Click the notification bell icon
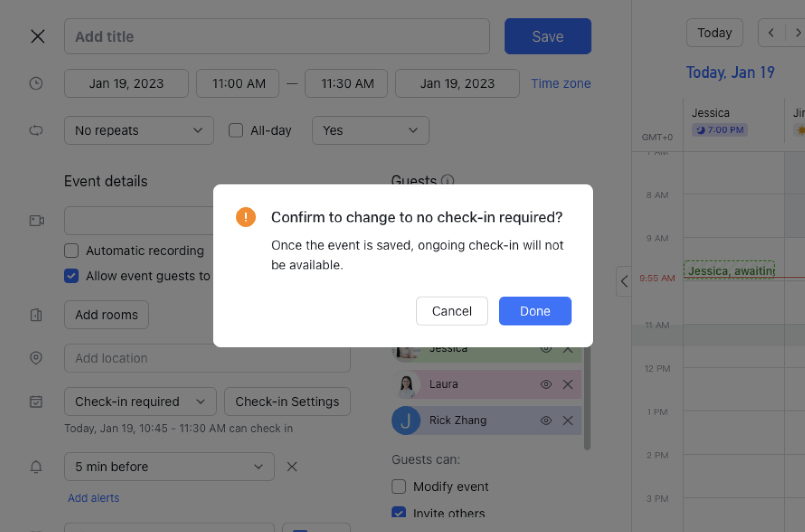Image resolution: width=805 pixels, height=532 pixels. pyautogui.click(x=36, y=466)
